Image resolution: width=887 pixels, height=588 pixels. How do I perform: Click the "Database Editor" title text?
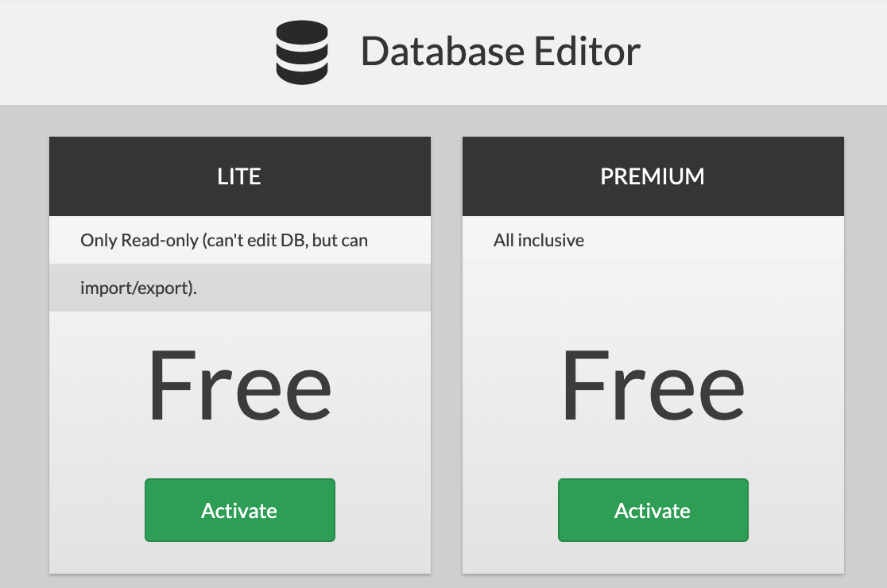[x=500, y=52]
